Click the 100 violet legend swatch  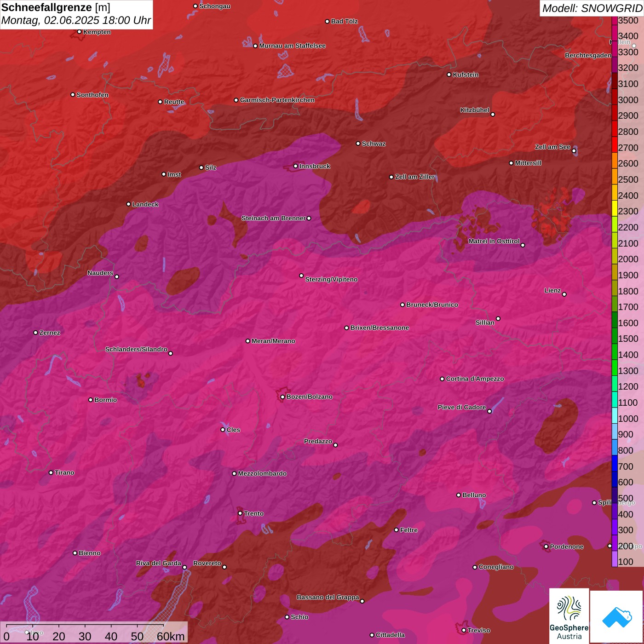(x=615, y=559)
